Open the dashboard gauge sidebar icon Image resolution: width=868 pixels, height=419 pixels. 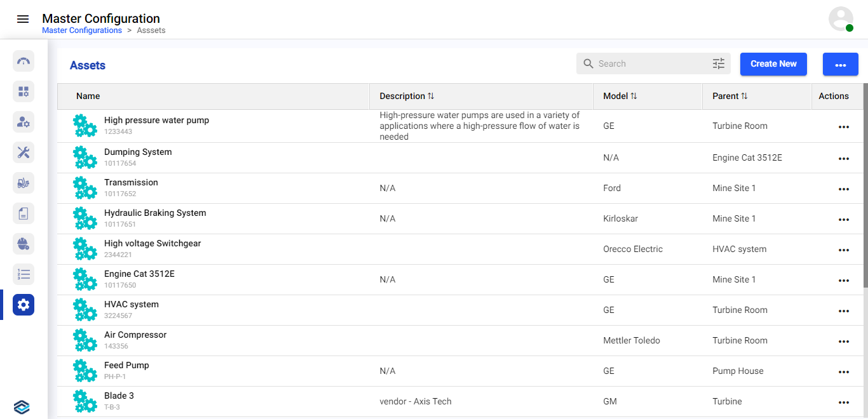[24, 61]
